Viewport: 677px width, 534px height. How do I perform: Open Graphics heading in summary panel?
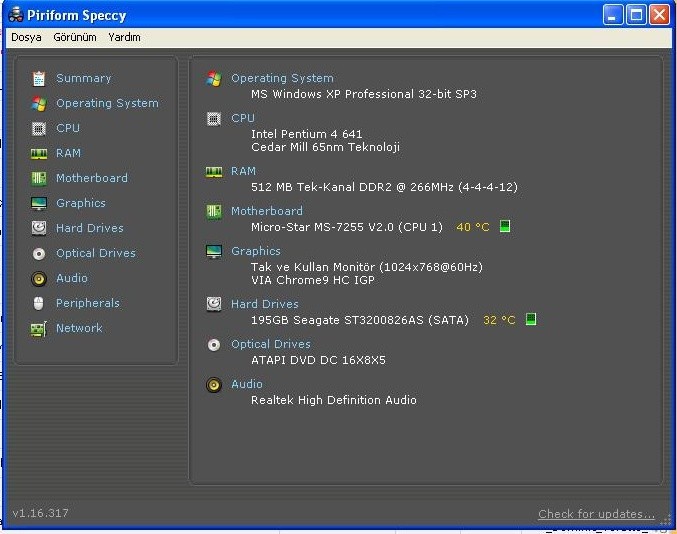(x=256, y=251)
